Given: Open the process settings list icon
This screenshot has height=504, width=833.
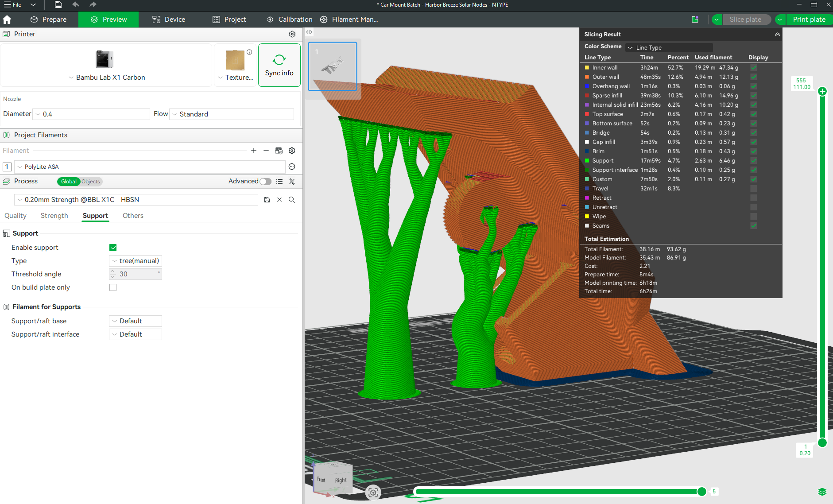Looking at the screenshot, I should (x=279, y=181).
